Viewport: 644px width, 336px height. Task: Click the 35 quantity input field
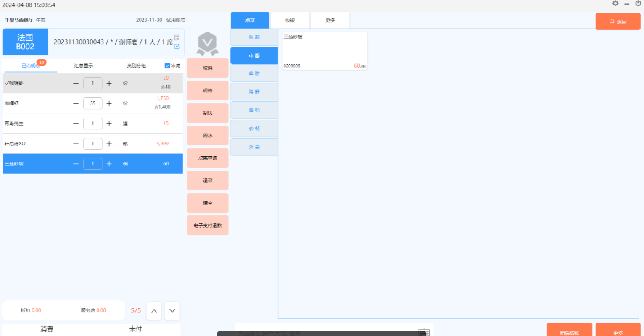pyautogui.click(x=93, y=103)
